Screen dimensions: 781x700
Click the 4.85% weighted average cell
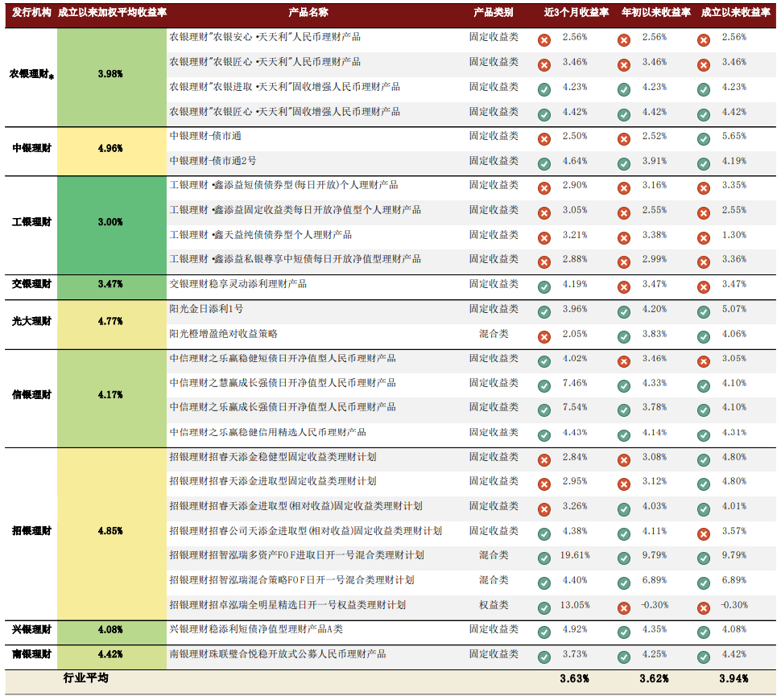[x=112, y=533]
